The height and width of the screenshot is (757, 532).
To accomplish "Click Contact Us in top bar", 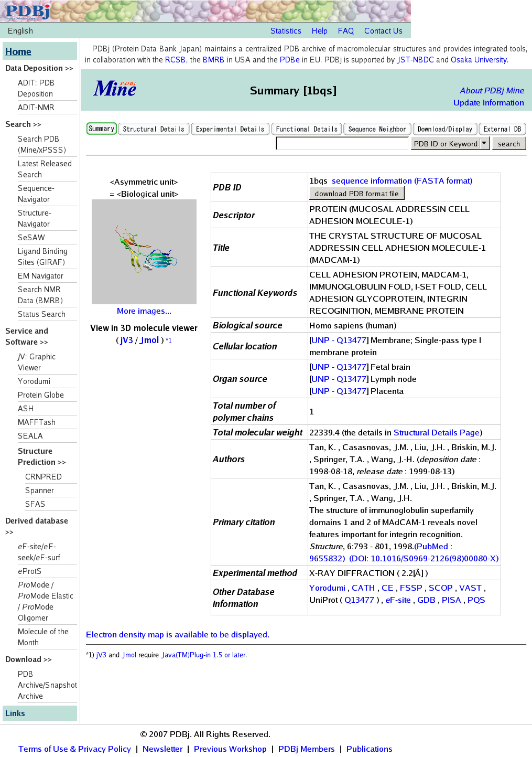I will click(x=383, y=31).
